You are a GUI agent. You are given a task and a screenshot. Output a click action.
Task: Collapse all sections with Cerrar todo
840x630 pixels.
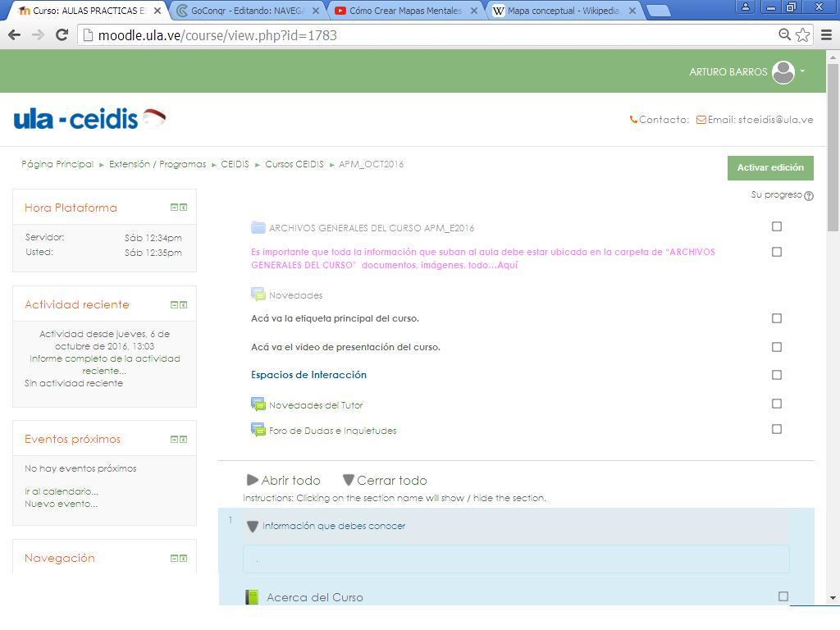click(x=385, y=480)
